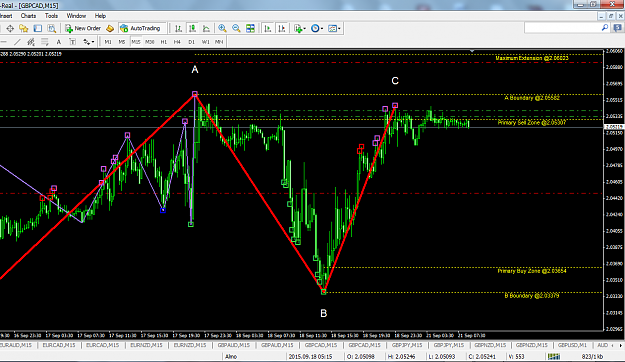This screenshot has height=362, width=625.
Task: Select the Fibonacci retracement tool
Action: [x=45, y=42]
